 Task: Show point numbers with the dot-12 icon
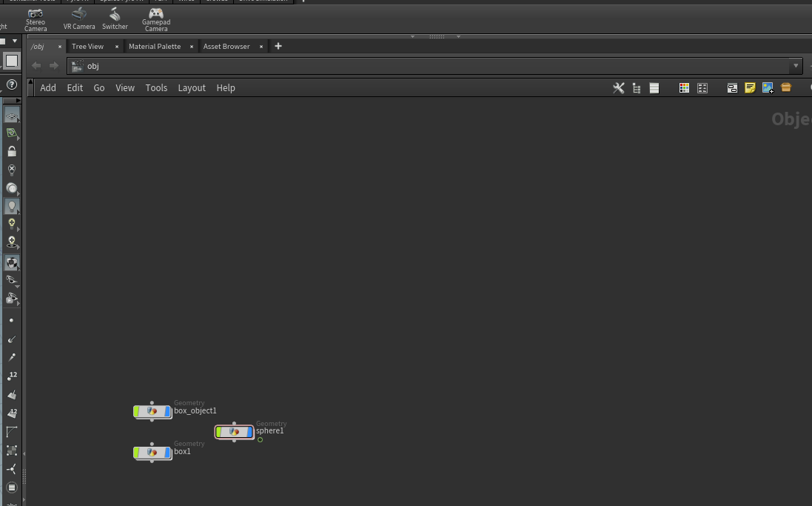click(12, 376)
